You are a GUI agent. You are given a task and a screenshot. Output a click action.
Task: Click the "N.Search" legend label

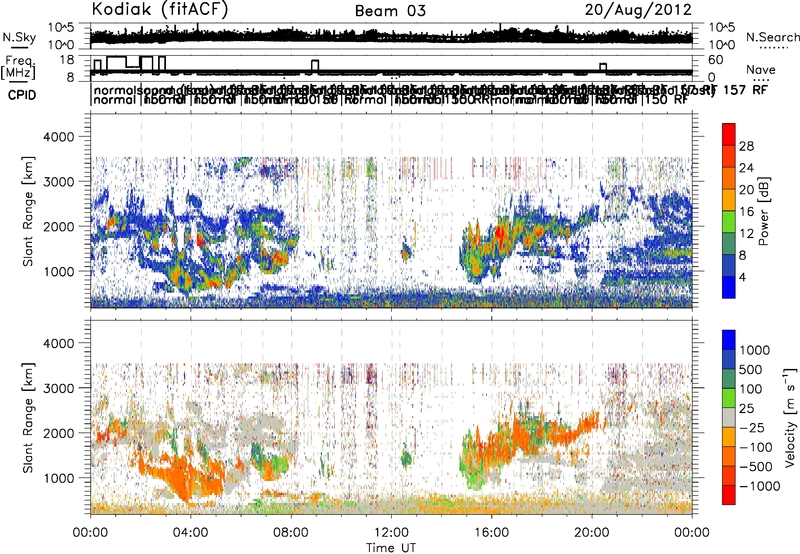tap(772, 37)
